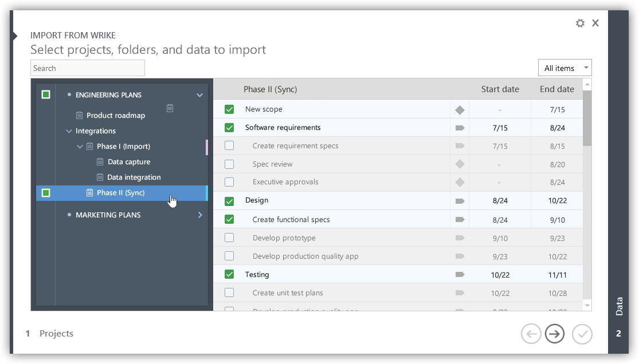Screen dimensions: 639x364
Task: Toggle the Engineering Plans checkbox
Action: point(46,94)
